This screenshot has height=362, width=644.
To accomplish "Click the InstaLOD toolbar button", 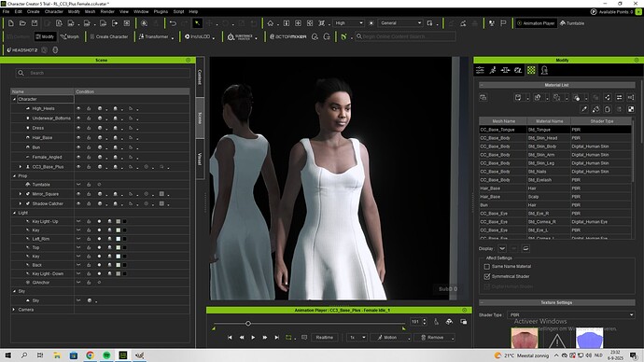I will [198, 36].
